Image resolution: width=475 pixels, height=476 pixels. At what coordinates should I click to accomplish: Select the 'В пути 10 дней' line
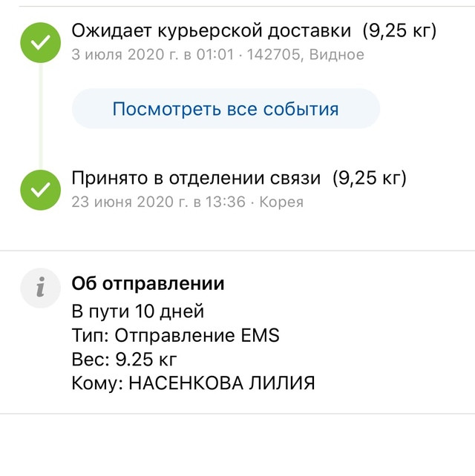click(137, 311)
